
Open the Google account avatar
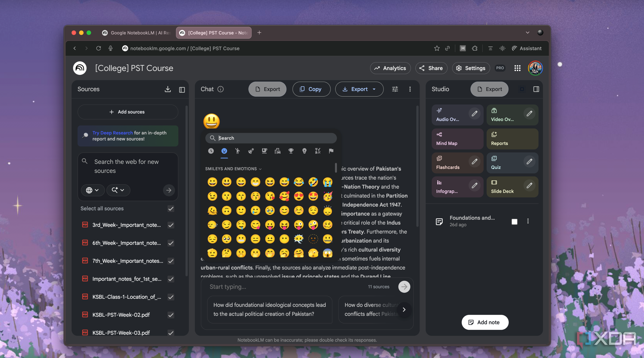click(535, 68)
